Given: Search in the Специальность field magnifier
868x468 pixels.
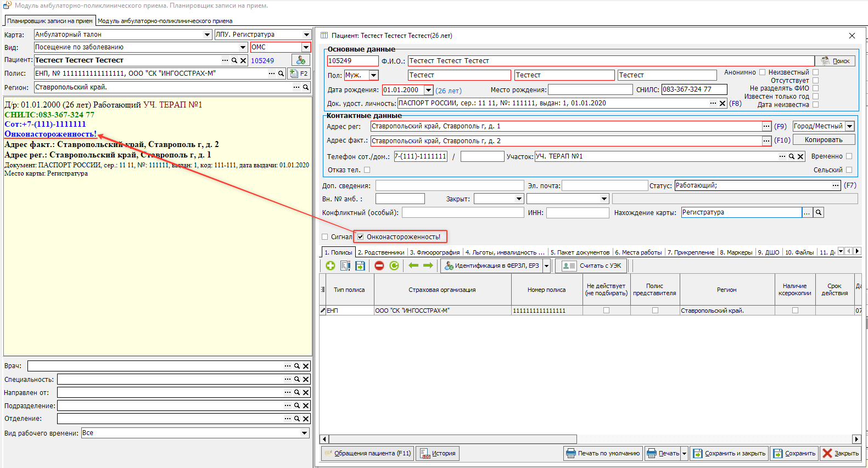Looking at the screenshot, I should (x=297, y=379).
